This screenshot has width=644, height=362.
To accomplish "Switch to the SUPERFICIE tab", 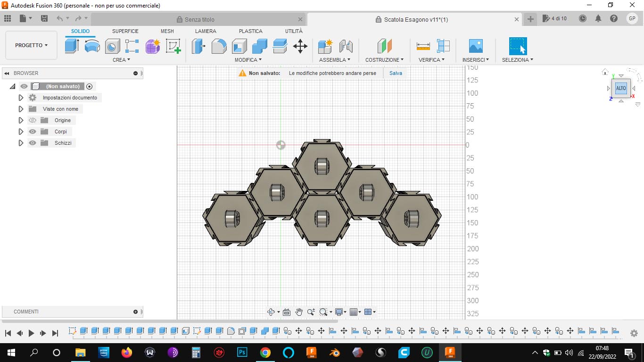I will coord(125,31).
